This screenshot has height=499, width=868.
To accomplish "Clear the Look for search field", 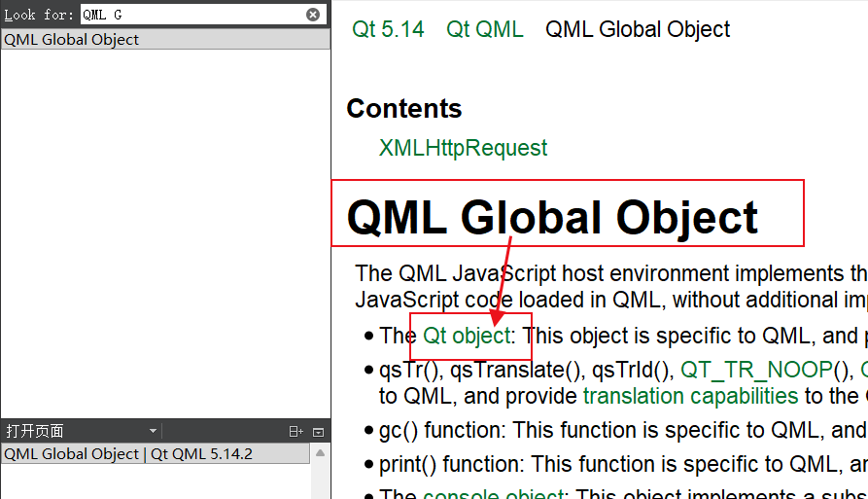I will (x=313, y=15).
